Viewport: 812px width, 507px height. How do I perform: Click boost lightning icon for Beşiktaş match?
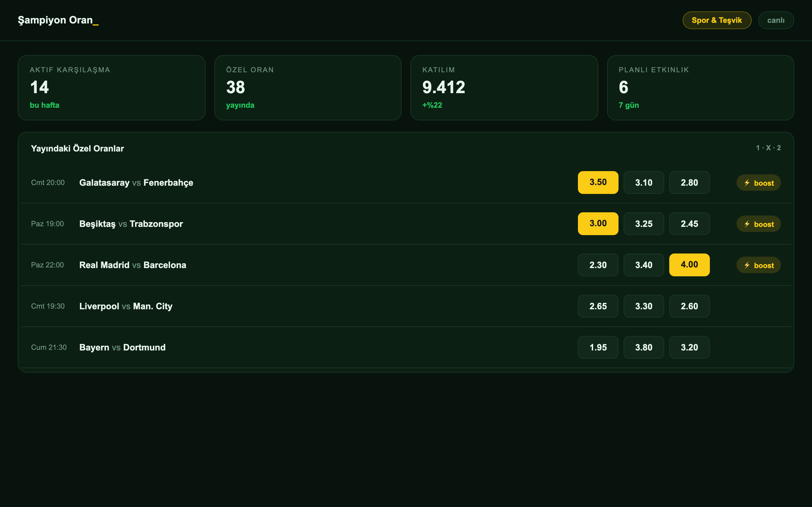pyautogui.click(x=747, y=224)
